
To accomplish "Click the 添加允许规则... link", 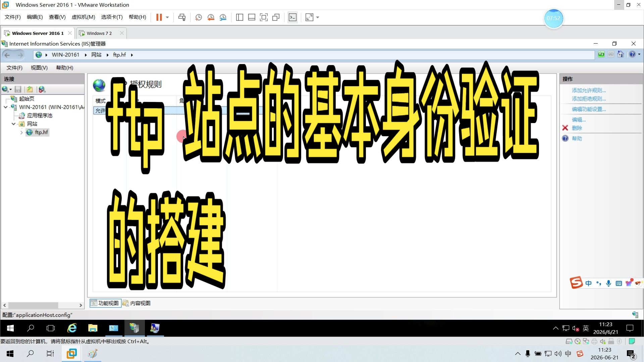I will click(589, 90).
